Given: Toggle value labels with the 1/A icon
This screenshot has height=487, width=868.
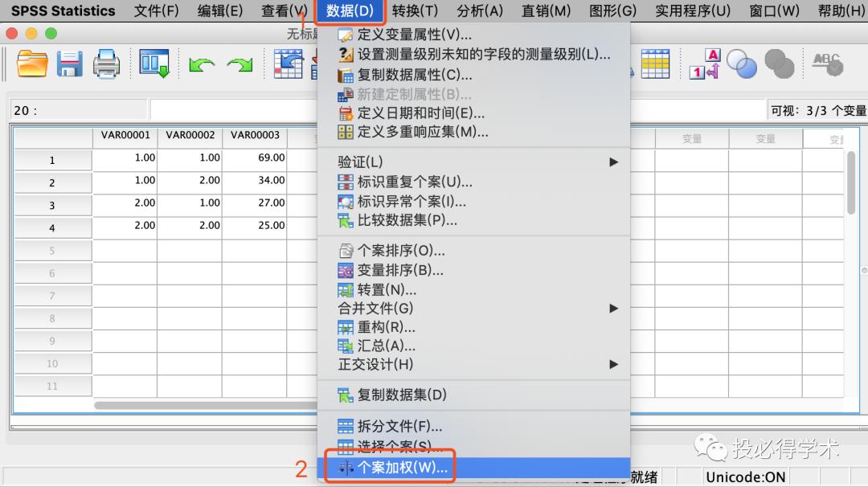Looking at the screenshot, I should tap(703, 63).
